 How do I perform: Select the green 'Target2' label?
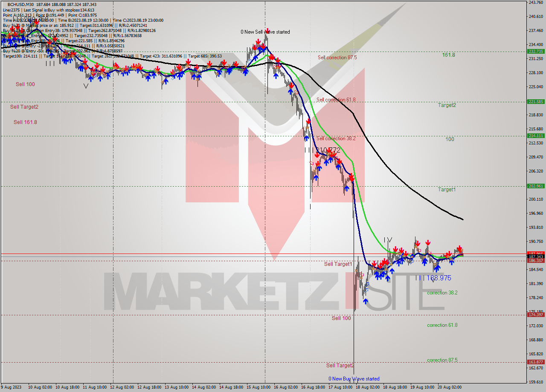[x=447, y=105]
